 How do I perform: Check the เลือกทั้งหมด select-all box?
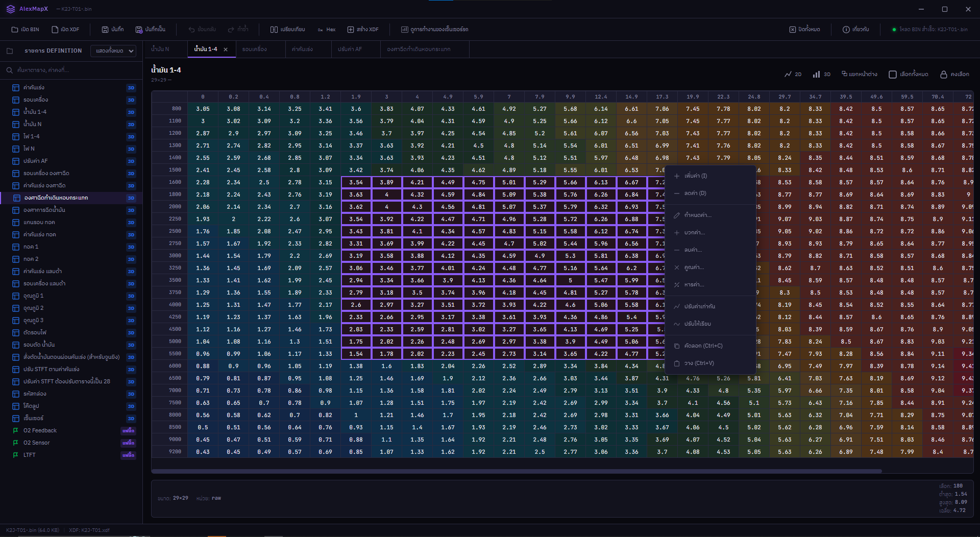click(893, 74)
